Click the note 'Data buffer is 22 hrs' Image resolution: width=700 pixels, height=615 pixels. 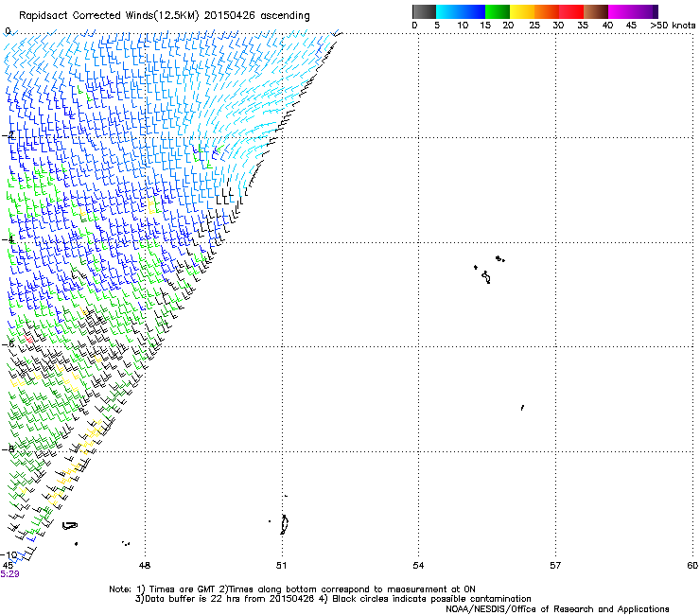(x=193, y=599)
